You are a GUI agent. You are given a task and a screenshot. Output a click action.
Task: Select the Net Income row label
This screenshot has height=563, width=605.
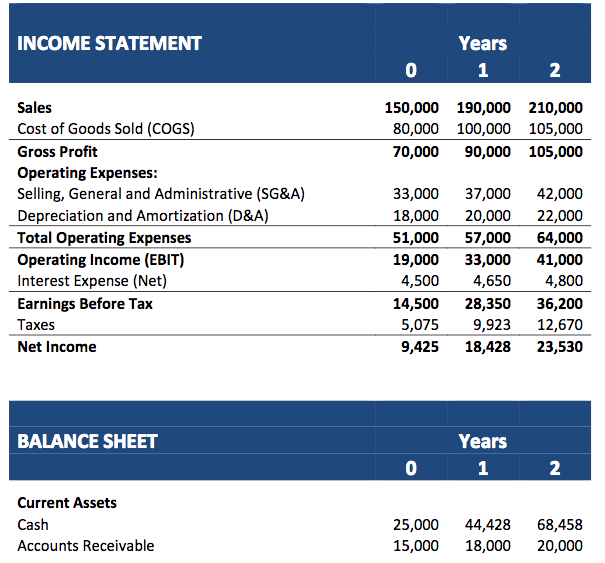pos(57,347)
